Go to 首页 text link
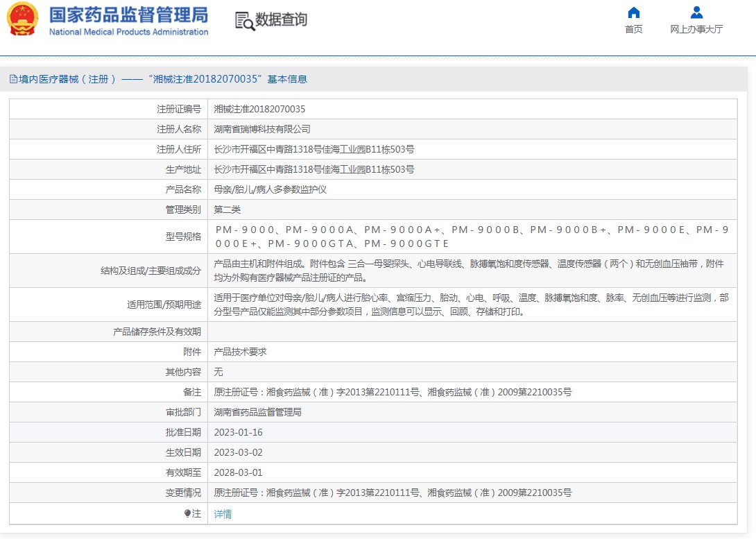Screen dimensions: 756x539 [x=633, y=29]
